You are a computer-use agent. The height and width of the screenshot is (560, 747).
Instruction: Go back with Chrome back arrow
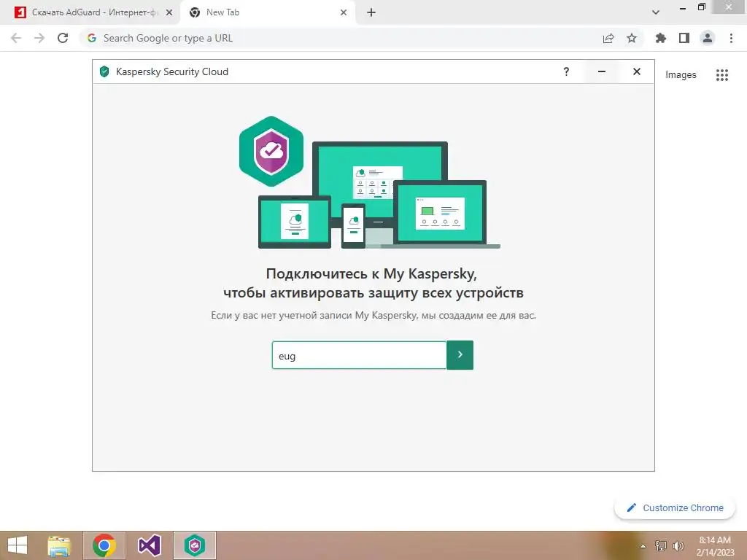pyautogui.click(x=16, y=38)
